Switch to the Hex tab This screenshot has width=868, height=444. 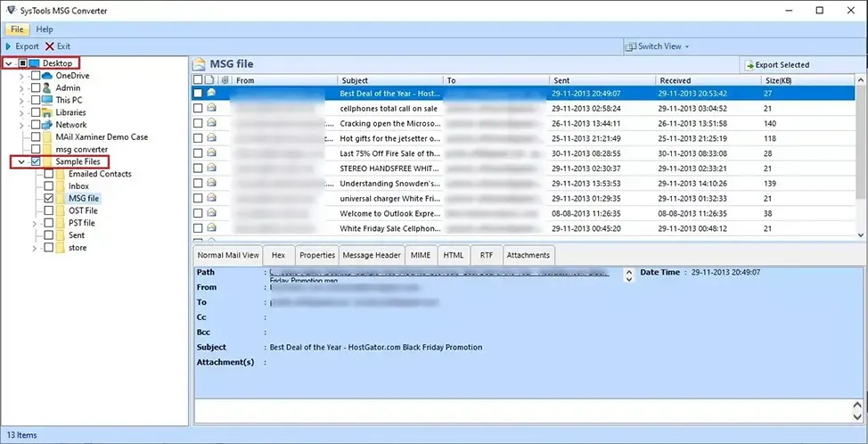pos(278,255)
